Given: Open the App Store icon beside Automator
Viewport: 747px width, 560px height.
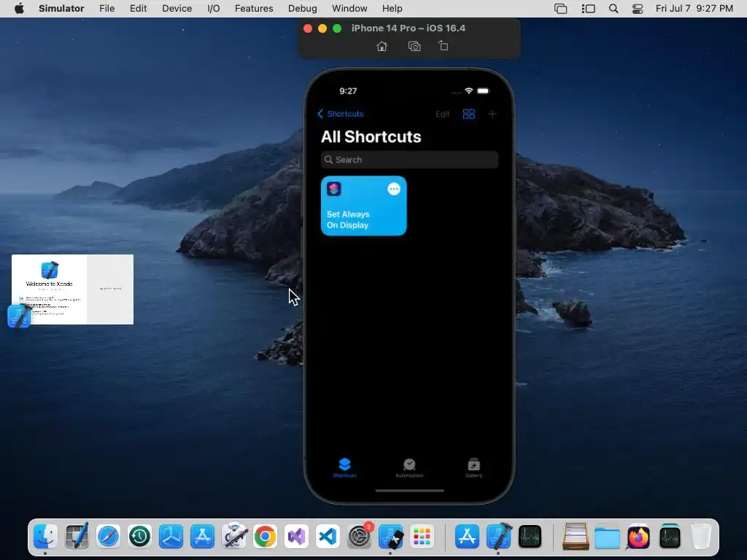Looking at the screenshot, I should click(x=203, y=537).
